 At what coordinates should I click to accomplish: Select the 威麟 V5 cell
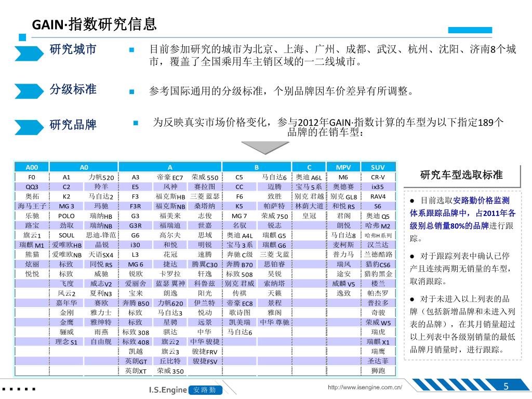[343, 283]
